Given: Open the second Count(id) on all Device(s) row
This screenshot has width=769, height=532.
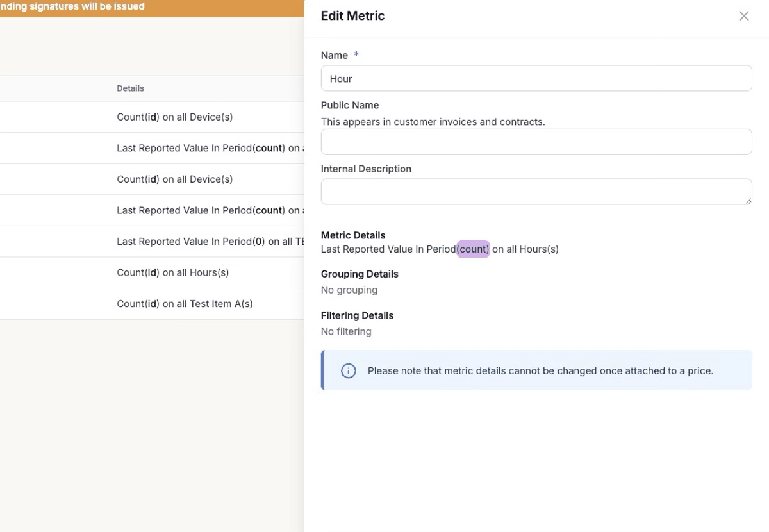Looking at the screenshot, I should tap(174, 179).
